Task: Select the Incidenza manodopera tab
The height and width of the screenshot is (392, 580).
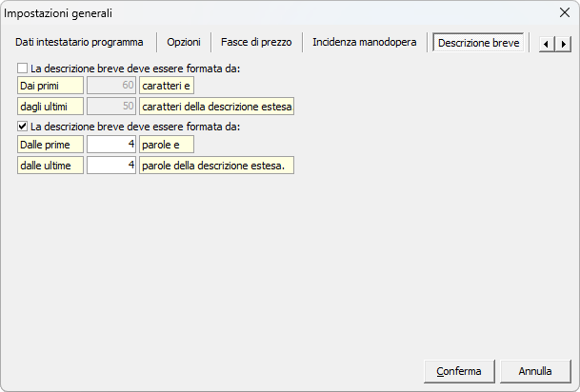Action: click(364, 43)
